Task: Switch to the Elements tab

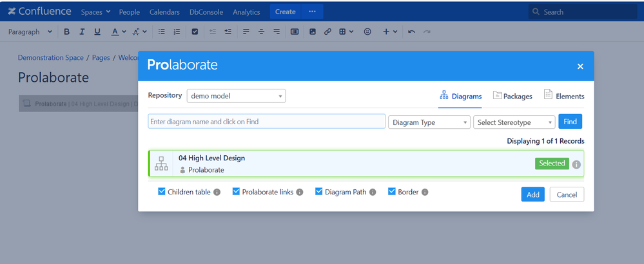Action: click(x=564, y=97)
